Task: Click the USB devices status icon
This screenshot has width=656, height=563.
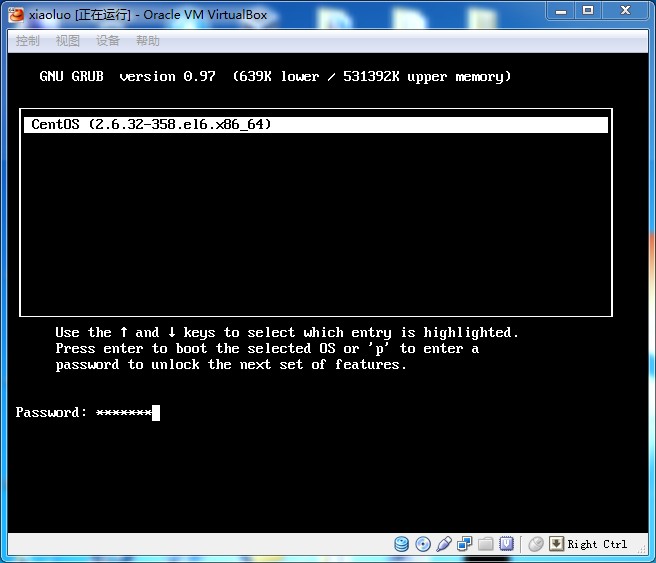Action: click(444, 544)
